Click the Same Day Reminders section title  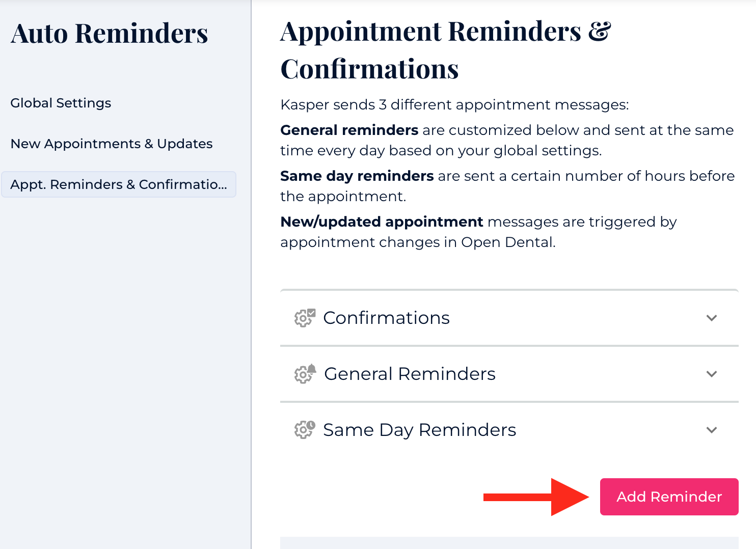pos(419,430)
